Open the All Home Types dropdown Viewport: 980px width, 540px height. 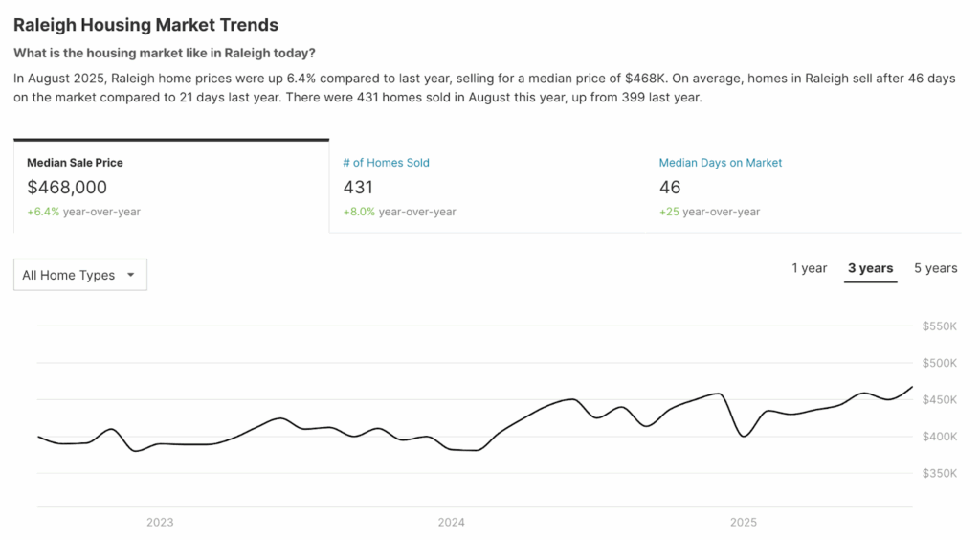coord(80,275)
